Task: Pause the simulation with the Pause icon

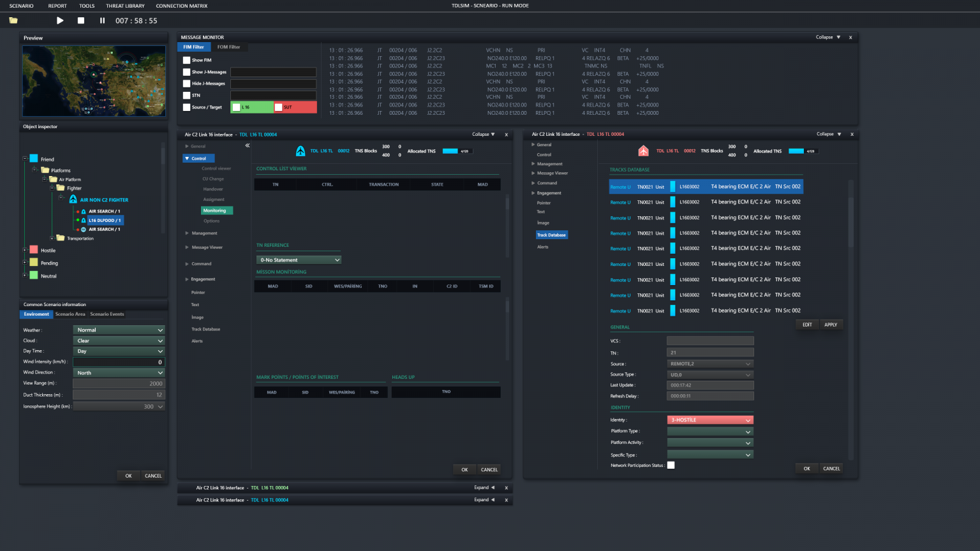Action: (x=101, y=20)
